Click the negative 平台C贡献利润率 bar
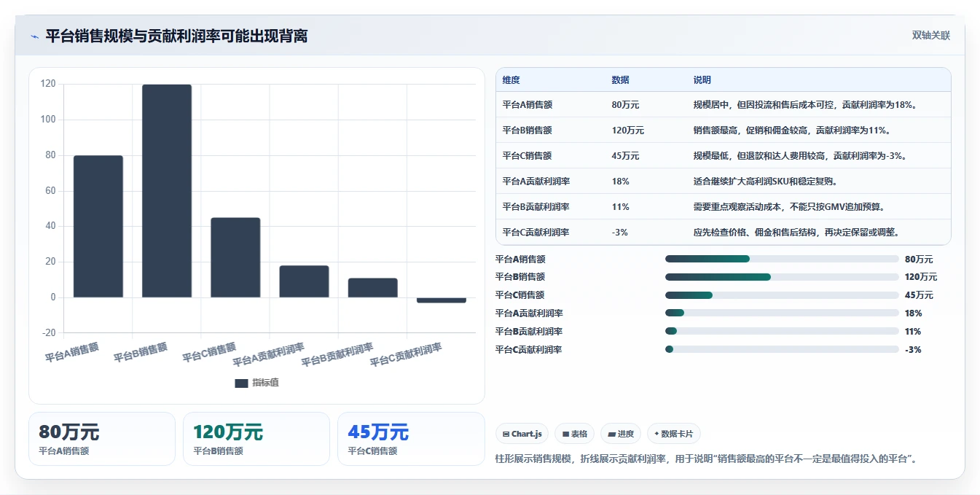This screenshot has width=980, height=495. (x=441, y=300)
